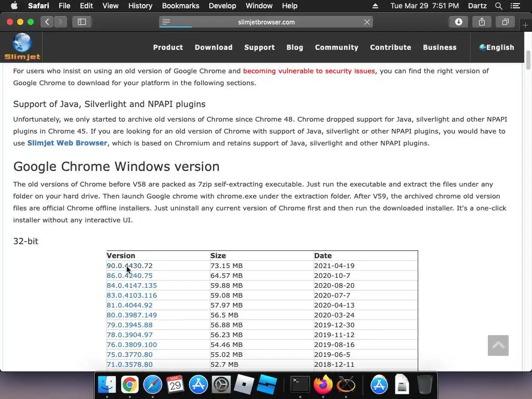Open Safari compass icon in the Dock
The width and height of the screenshot is (532, 399).
[x=153, y=385]
